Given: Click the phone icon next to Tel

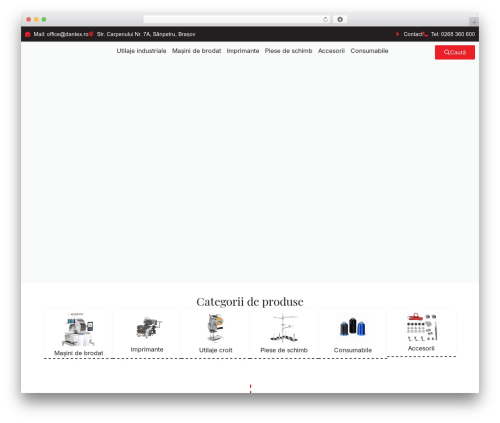Looking at the screenshot, I should click(x=425, y=34).
